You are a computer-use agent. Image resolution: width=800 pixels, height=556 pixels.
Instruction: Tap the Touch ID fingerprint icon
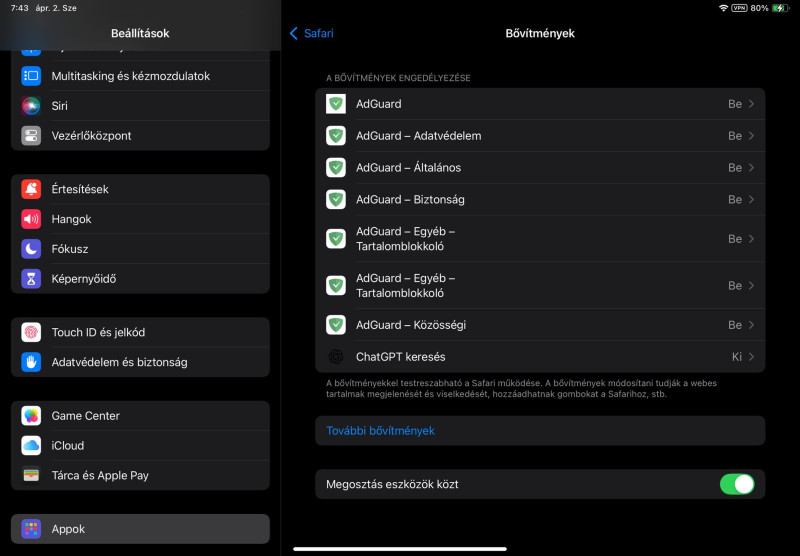[31, 332]
